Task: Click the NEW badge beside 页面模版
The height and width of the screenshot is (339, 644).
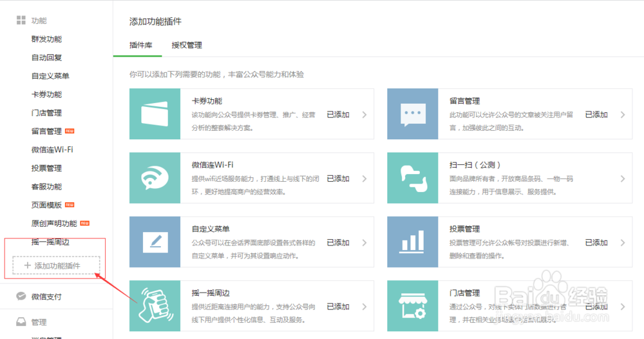Action: click(70, 205)
